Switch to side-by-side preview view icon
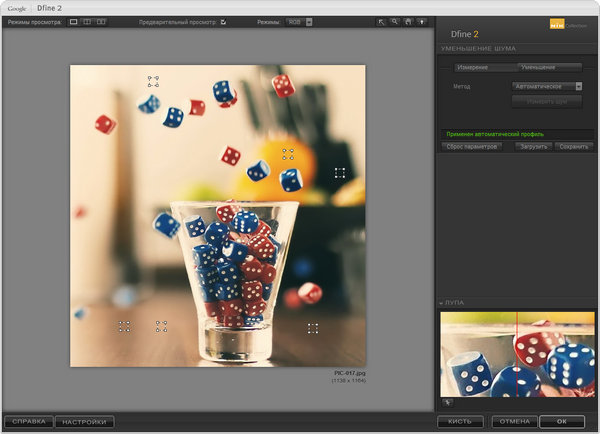This screenshot has width=600, height=434. pyautogui.click(x=101, y=21)
